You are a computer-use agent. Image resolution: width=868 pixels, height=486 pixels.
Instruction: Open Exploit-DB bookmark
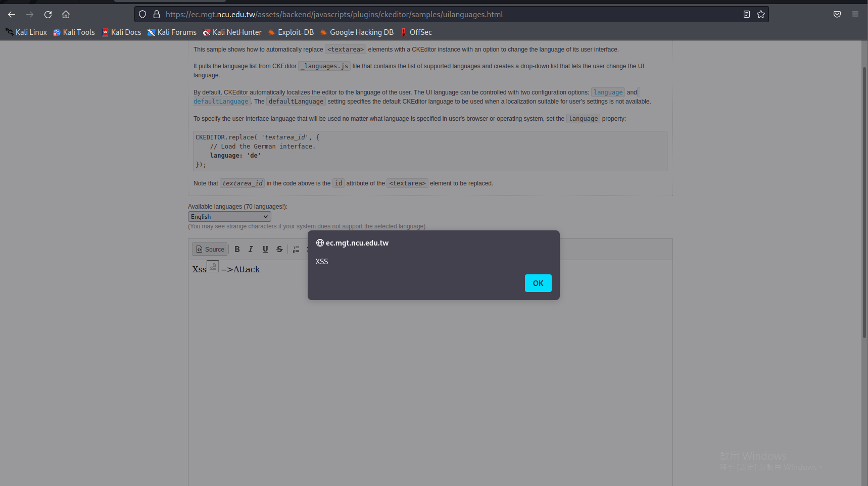[x=291, y=32]
